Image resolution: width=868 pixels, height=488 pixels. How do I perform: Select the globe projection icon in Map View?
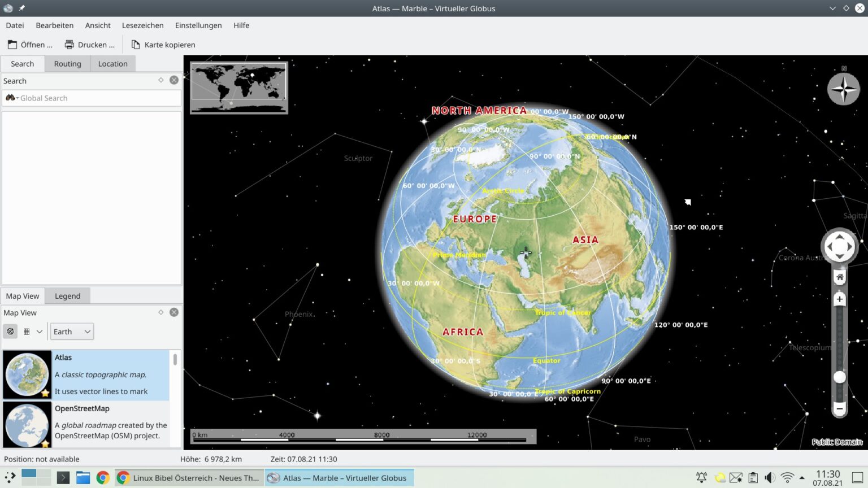pyautogui.click(x=10, y=331)
